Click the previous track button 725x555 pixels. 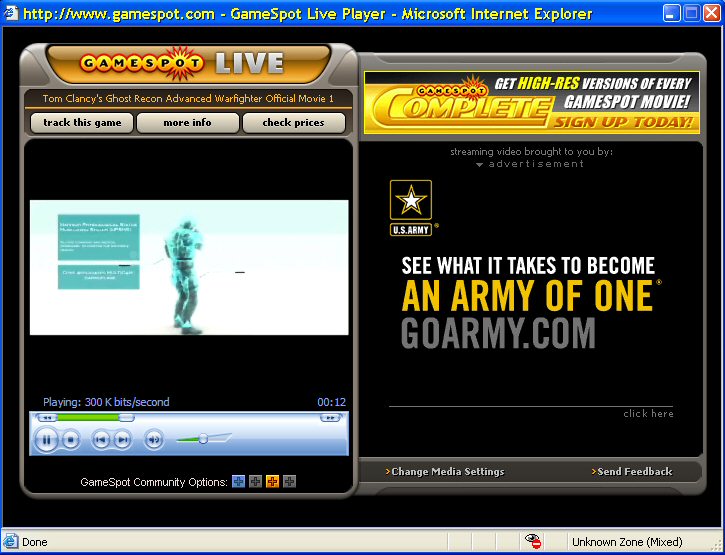coord(100,439)
